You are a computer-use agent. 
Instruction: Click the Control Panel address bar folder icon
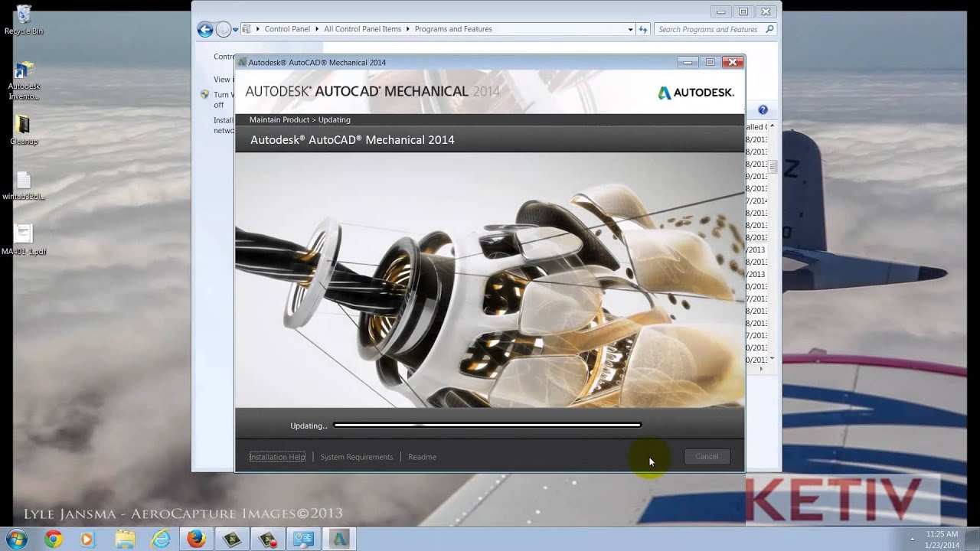click(247, 29)
